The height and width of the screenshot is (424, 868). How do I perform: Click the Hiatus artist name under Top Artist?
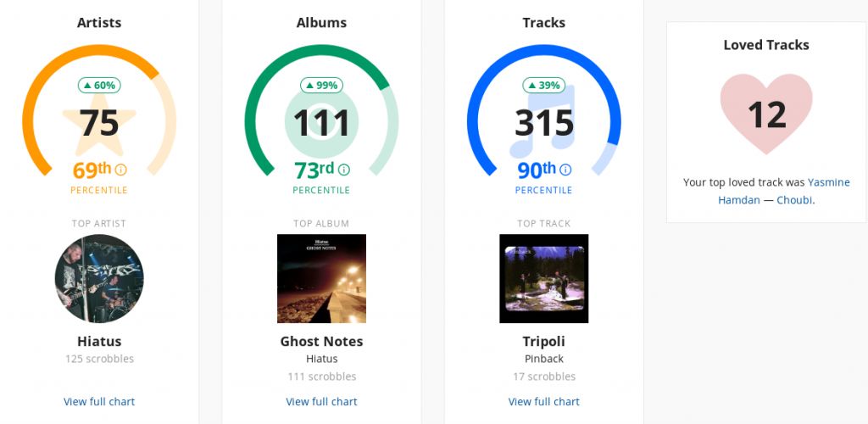[x=99, y=341]
